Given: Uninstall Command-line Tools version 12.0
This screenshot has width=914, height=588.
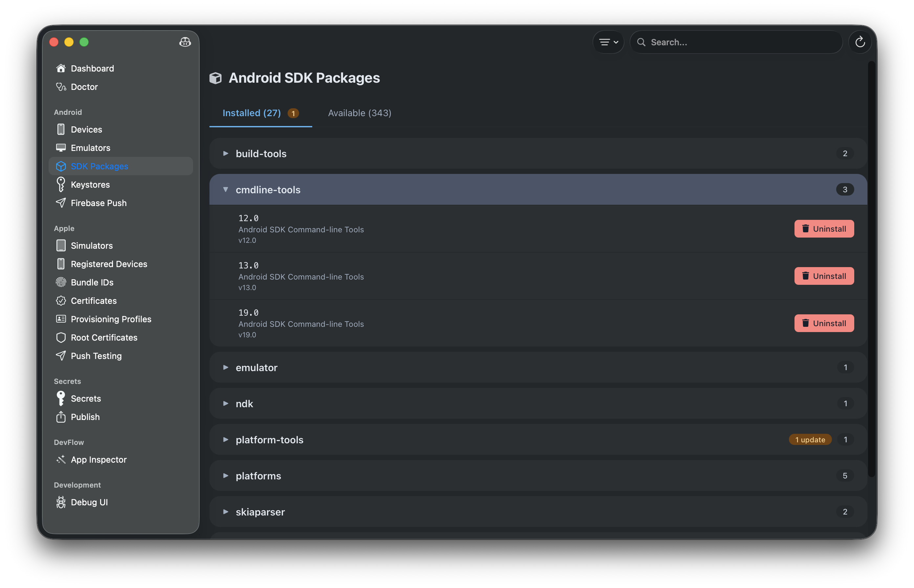Looking at the screenshot, I should (x=824, y=229).
